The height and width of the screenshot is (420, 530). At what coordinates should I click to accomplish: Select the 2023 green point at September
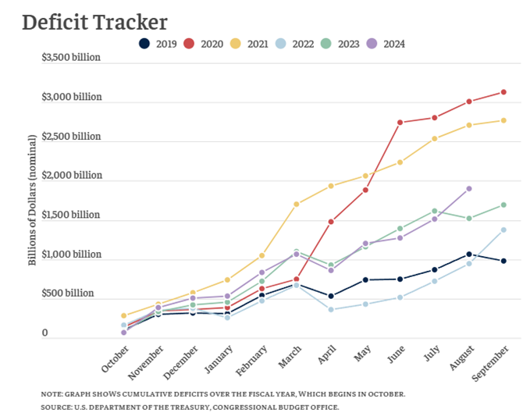coord(503,205)
